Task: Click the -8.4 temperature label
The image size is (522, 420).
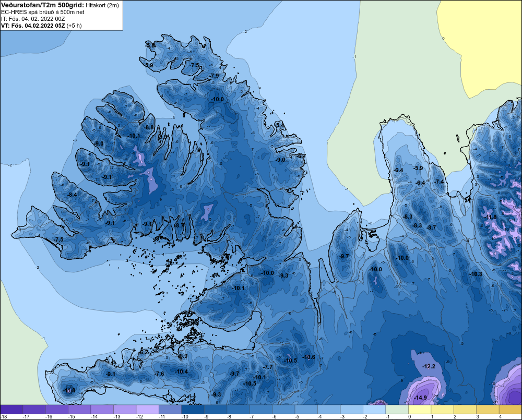Action: click(72, 195)
